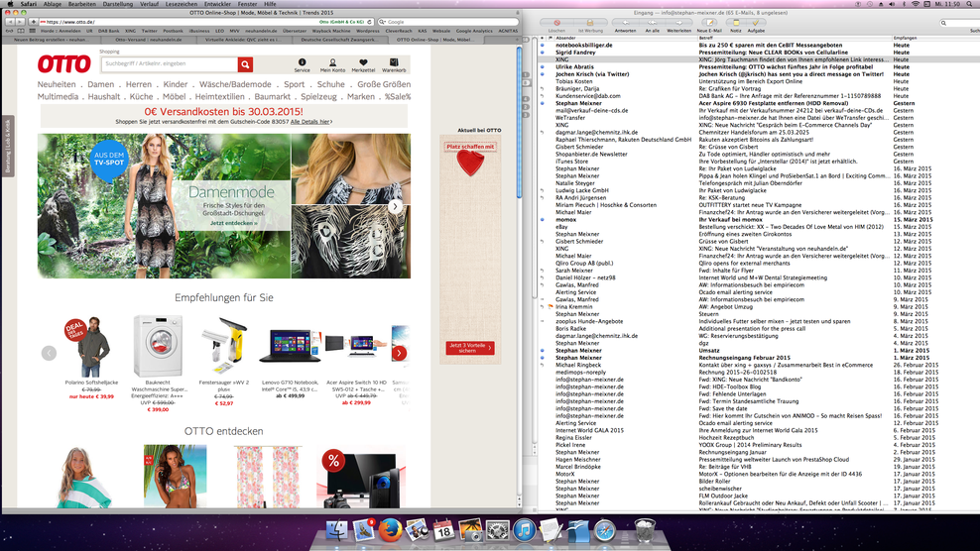Open Finder in the Dock
The height and width of the screenshot is (551, 980).
[337, 530]
